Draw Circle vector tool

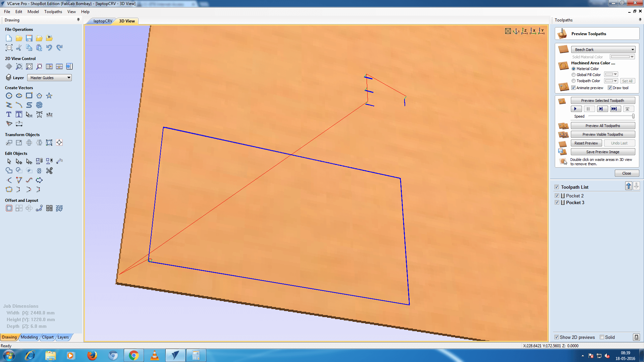coord(9,96)
